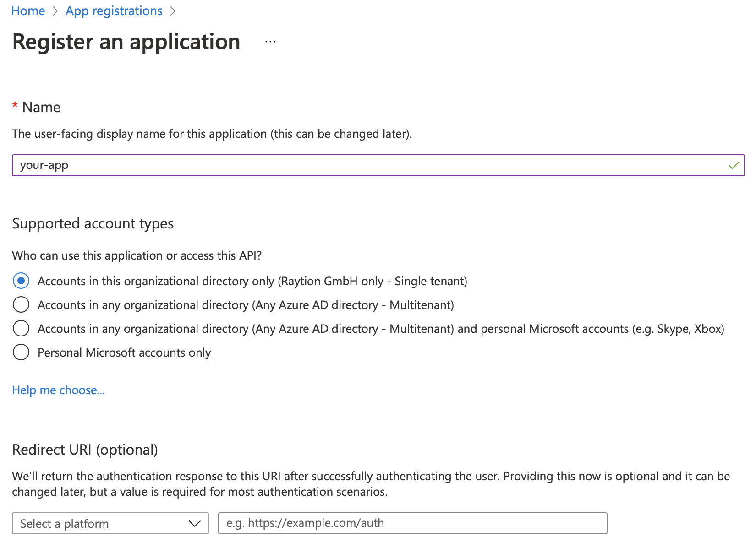
Task: Click the "Supported account types" heading
Action: [x=93, y=223]
